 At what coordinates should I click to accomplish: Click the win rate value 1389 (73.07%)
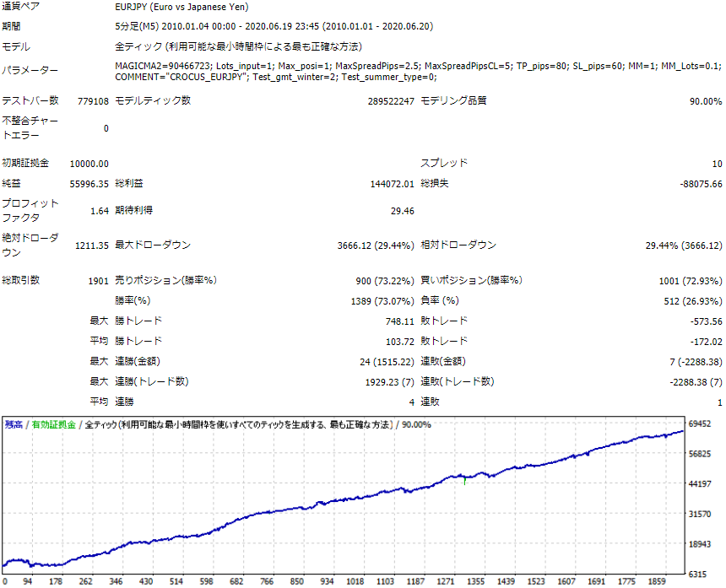pos(382,301)
